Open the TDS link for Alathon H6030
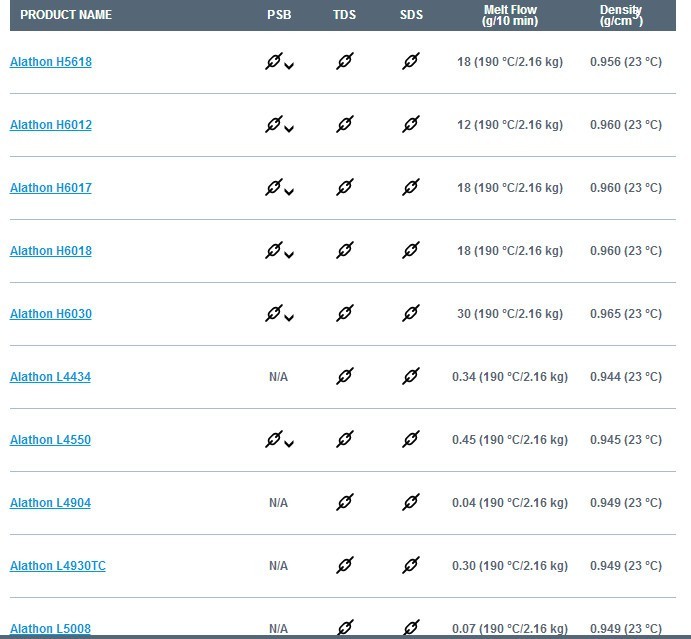 click(345, 313)
